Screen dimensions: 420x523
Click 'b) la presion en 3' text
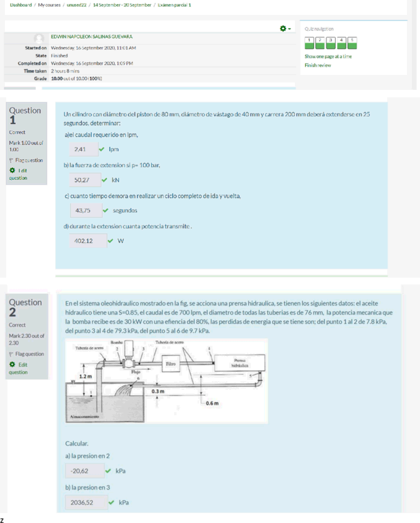[87, 487]
